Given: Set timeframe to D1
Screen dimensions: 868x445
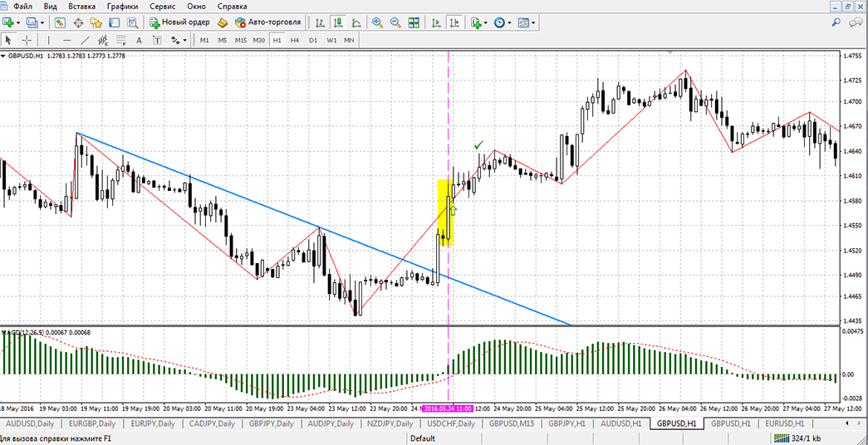Looking at the screenshot, I should (313, 41).
